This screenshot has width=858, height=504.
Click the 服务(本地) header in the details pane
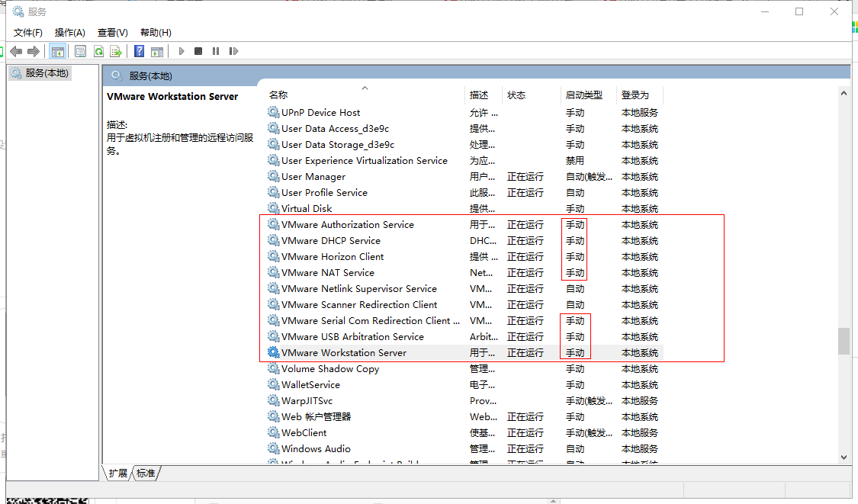(x=150, y=76)
